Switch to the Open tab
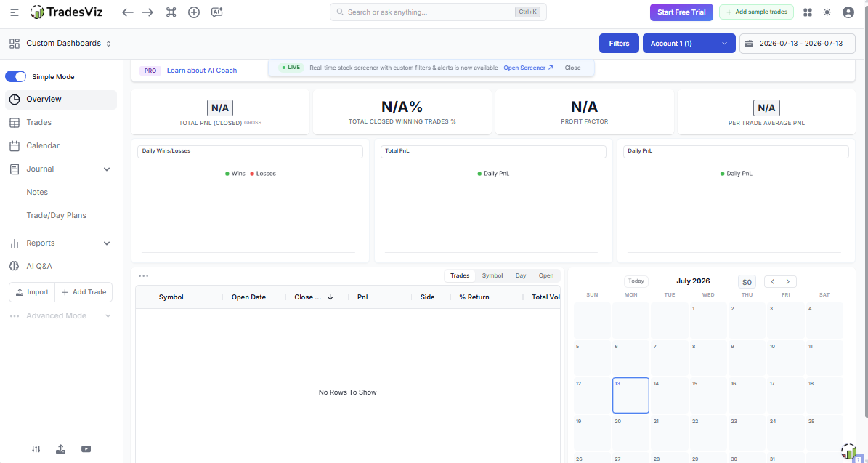Image resolution: width=868 pixels, height=463 pixels. (x=545, y=275)
